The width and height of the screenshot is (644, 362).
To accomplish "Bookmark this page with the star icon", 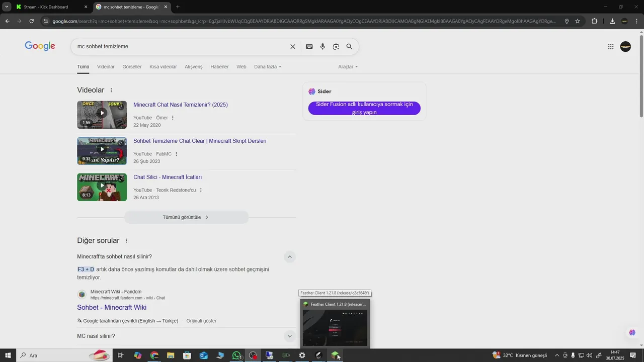I will [x=578, y=21].
